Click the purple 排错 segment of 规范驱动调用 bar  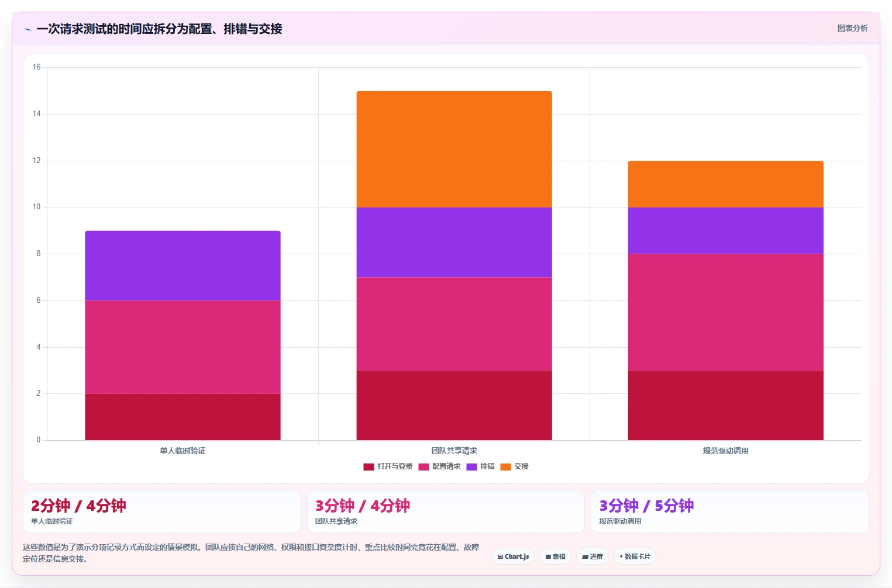(725, 230)
